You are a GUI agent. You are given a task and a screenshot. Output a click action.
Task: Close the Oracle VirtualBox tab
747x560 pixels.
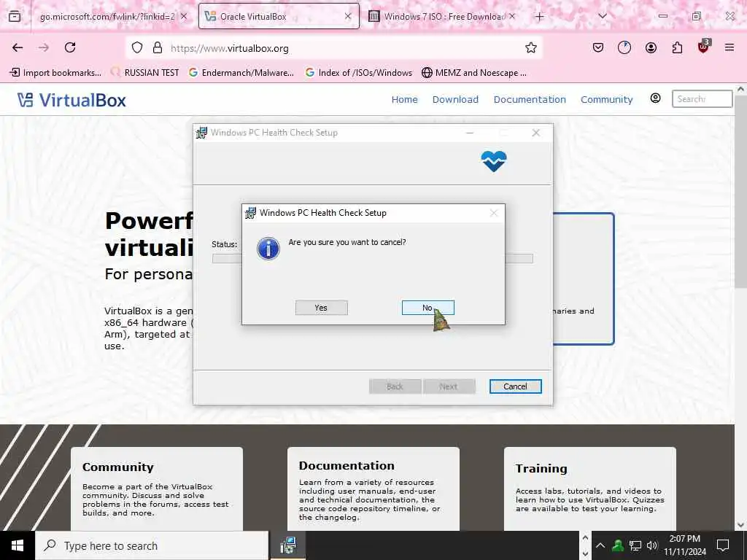(x=348, y=17)
